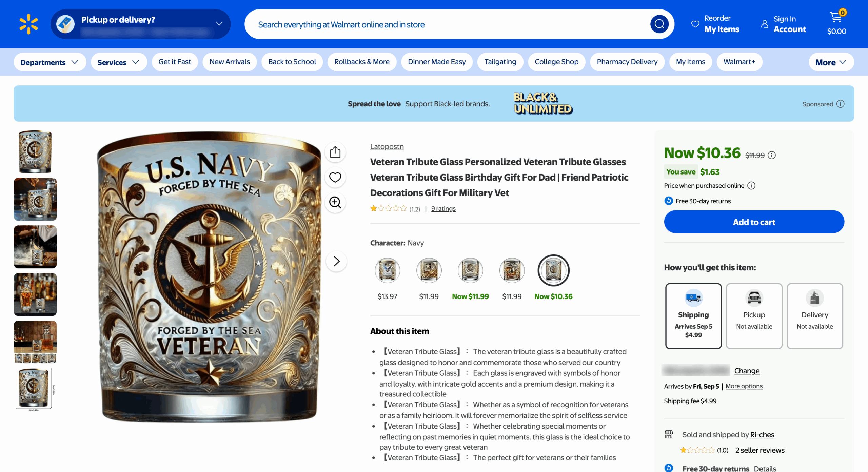Click the Walmart spark logo
This screenshot has width=868, height=472.
point(28,24)
